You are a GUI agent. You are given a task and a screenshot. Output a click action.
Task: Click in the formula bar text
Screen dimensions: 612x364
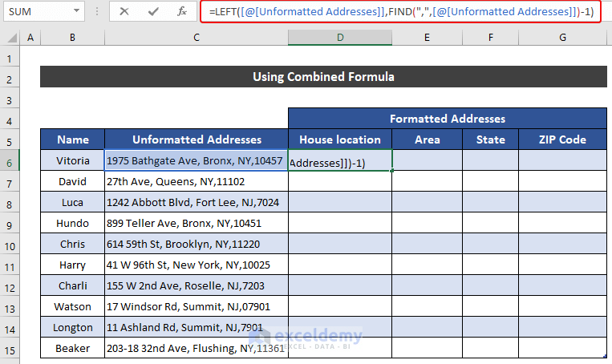point(401,11)
